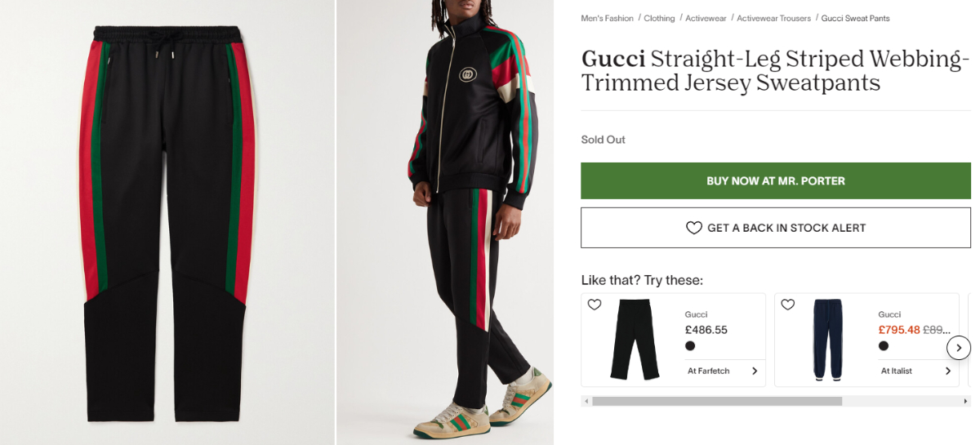Click the Get a Back in Stock Alert button
The width and height of the screenshot is (980, 445).
pyautogui.click(x=776, y=228)
